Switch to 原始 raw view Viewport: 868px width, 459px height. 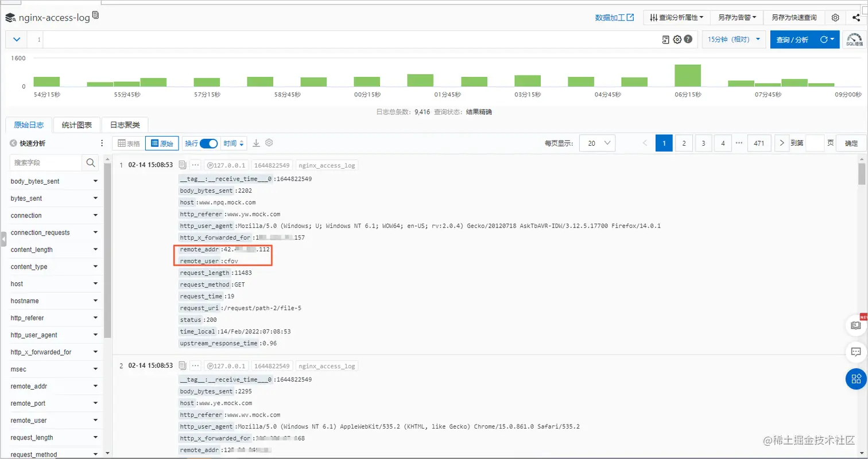162,143
